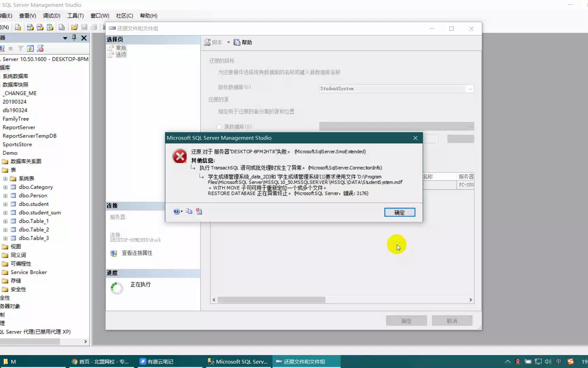
Task: Open the 社区(C) menu
Action: point(124,16)
